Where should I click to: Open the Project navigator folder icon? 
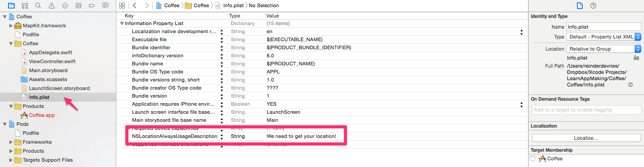pos(11,5)
